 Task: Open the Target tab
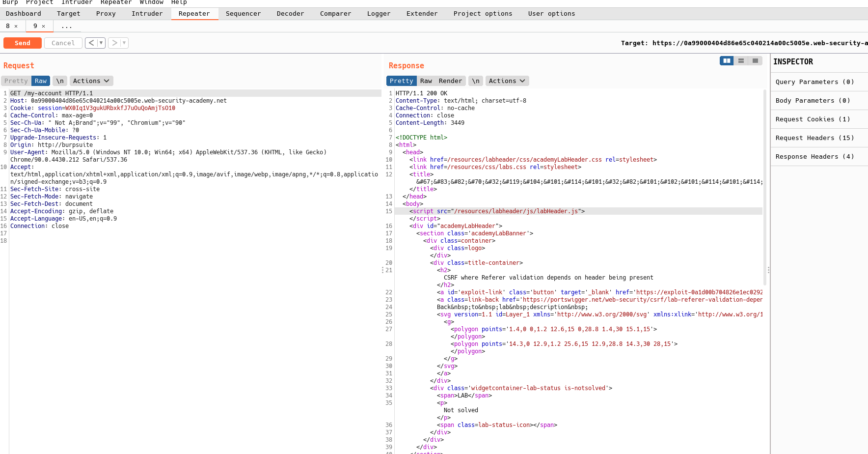click(x=69, y=14)
